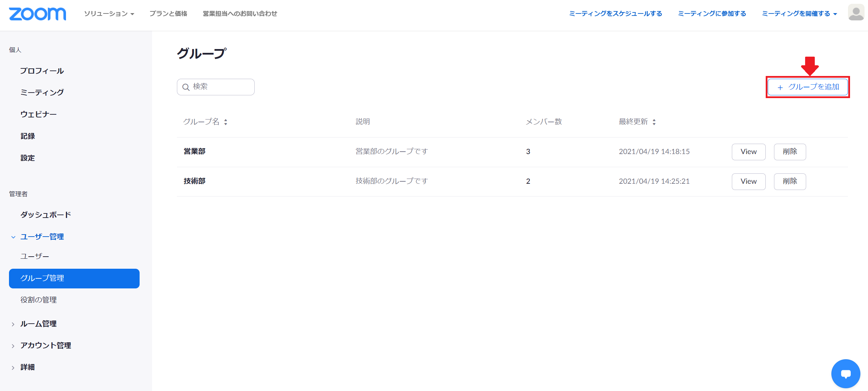Screen dimensions: 868x391
Task: View the 営業部 group
Action: click(x=748, y=152)
